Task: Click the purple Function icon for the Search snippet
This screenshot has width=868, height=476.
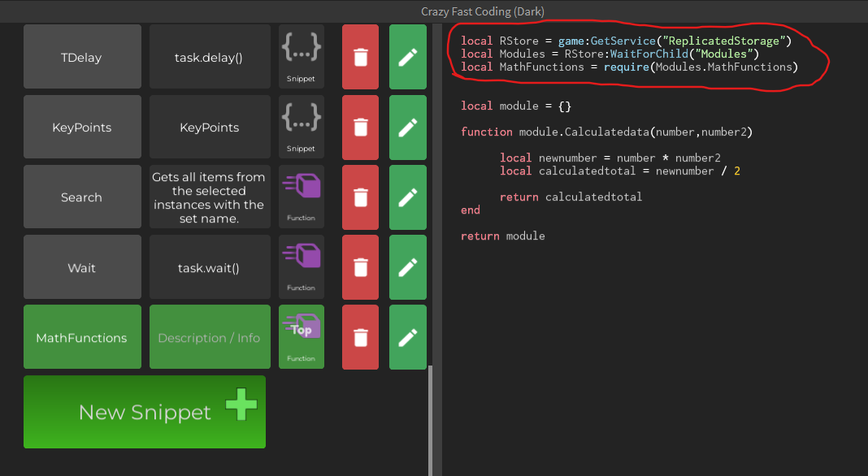Action: (x=301, y=196)
